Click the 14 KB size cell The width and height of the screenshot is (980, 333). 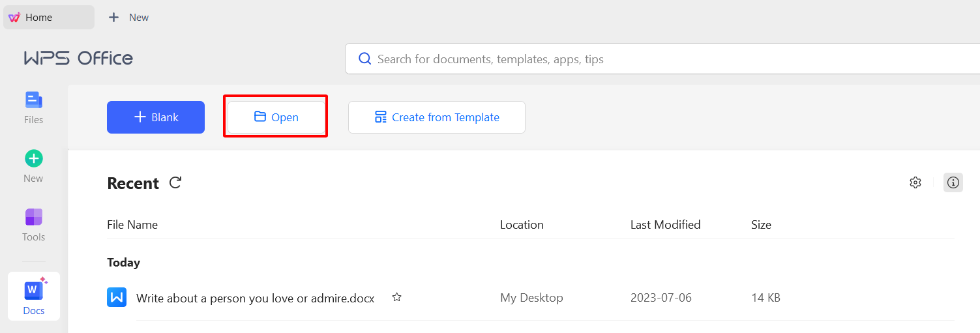(x=765, y=298)
